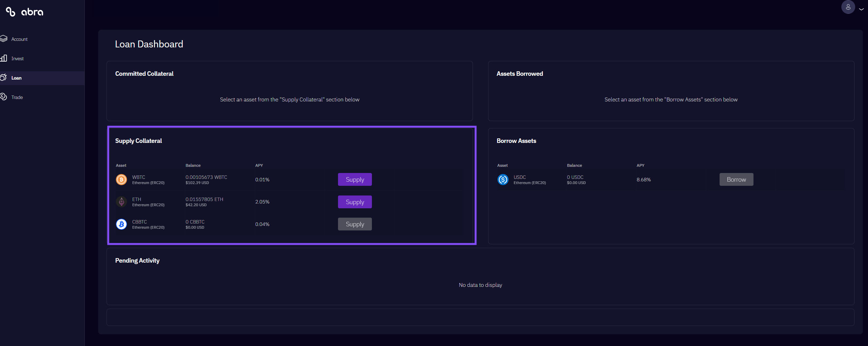
Task: Click the Assets Borrowed heading
Action: pyautogui.click(x=520, y=74)
